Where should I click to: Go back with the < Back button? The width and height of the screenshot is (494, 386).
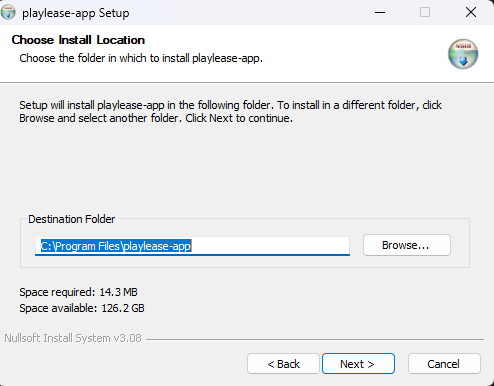coord(283,364)
